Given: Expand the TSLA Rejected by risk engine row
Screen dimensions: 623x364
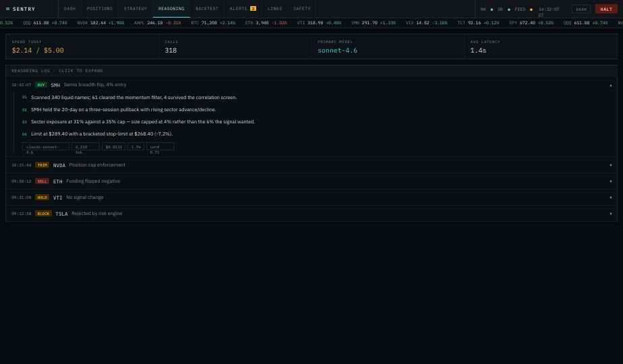Looking at the screenshot, I should click(x=311, y=214).
